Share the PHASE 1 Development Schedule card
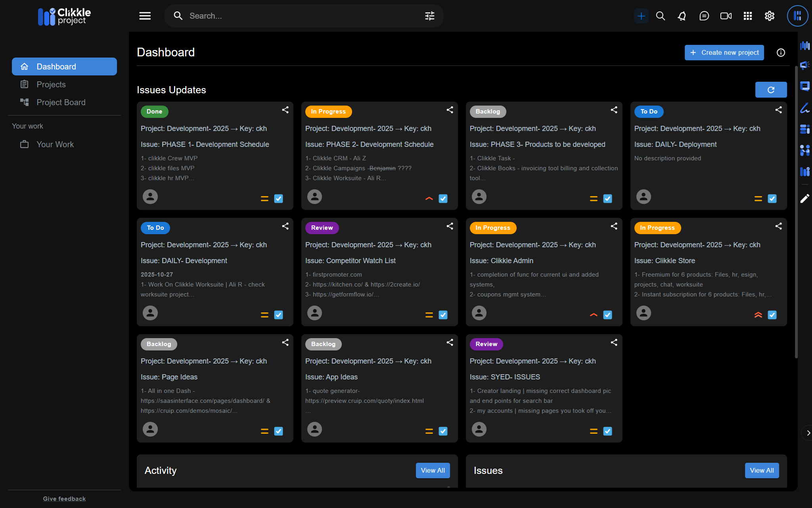The image size is (812, 508). (x=285, y=110)
